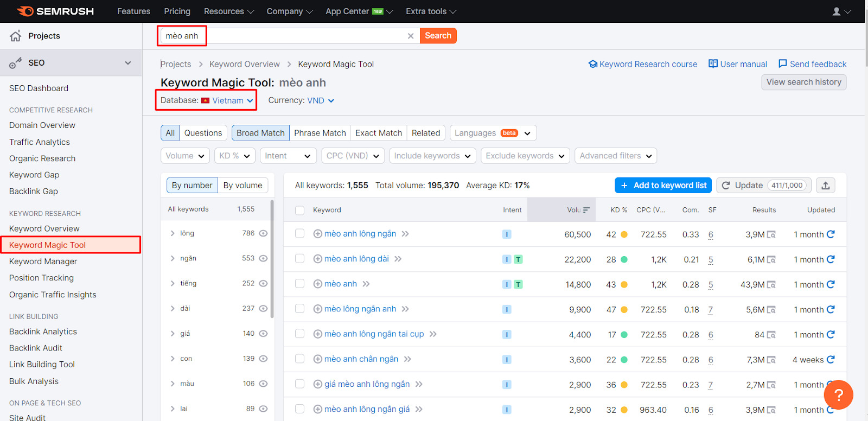Viewport: 868px width, 421px height.
Task: Add mèo lông ngắn anh using plus icon
Action: pos(318,309)
